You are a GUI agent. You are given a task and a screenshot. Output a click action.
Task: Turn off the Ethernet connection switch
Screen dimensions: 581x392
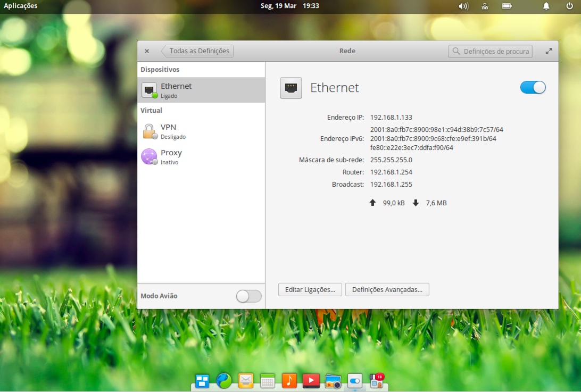532,87
